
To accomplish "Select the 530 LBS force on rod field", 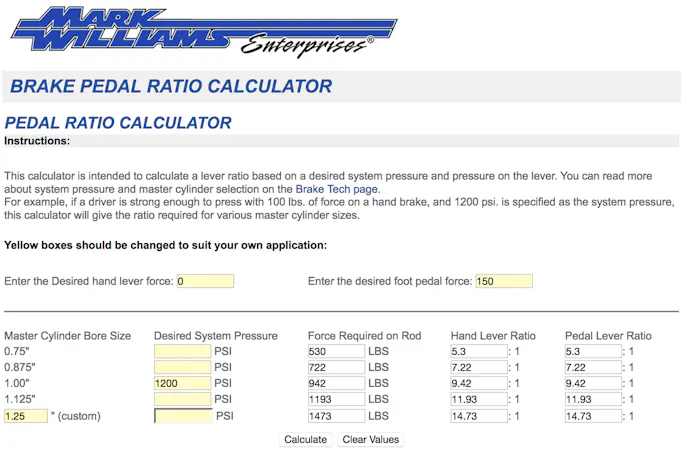I will coord(336,352).
